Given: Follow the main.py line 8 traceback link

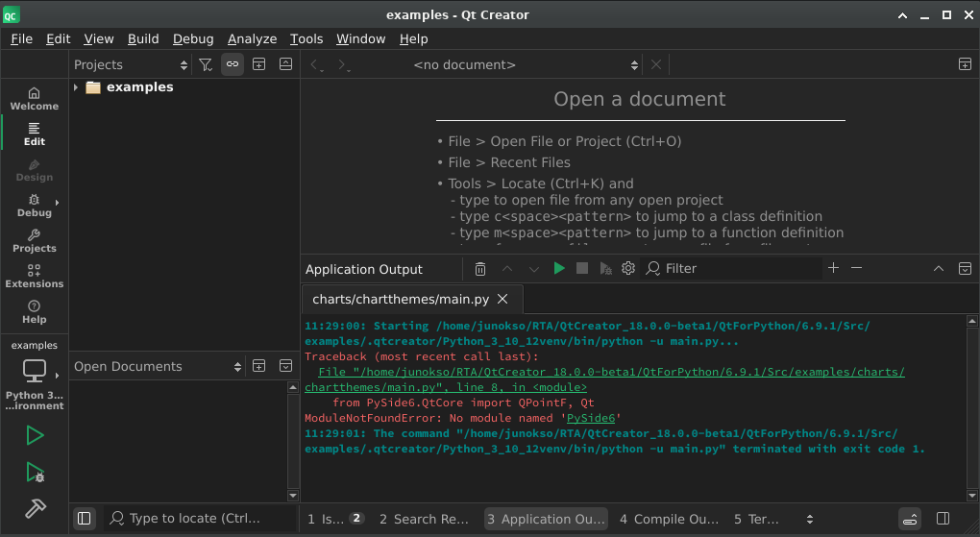Looking at the screenshot, I should (603, 379).
